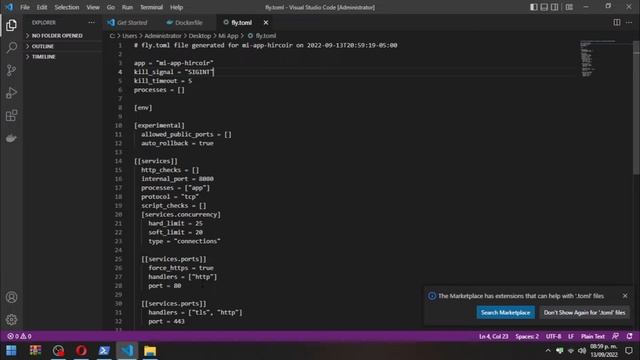Open the Go menu
Image resolution: width=640 pixels, height=360 pixels.
[x=111, y=7]
